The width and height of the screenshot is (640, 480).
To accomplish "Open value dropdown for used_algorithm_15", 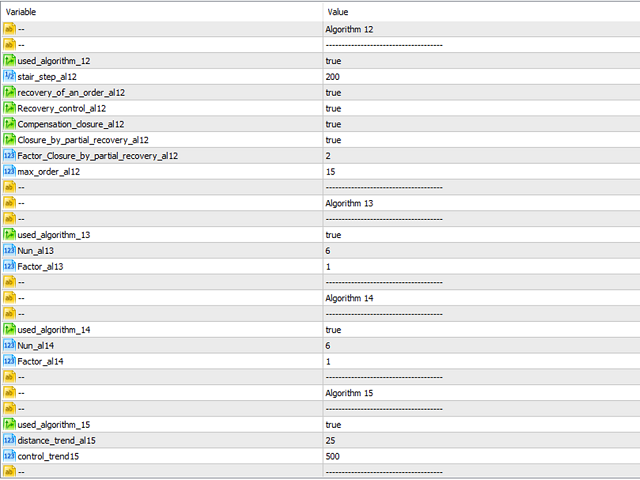I will 482,425.
